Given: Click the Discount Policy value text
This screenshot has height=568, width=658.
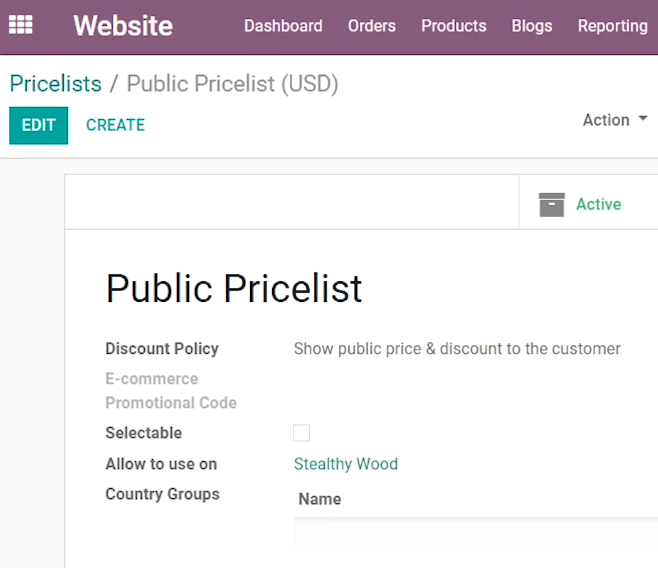Looking at the screenshot, I should 457,349.
